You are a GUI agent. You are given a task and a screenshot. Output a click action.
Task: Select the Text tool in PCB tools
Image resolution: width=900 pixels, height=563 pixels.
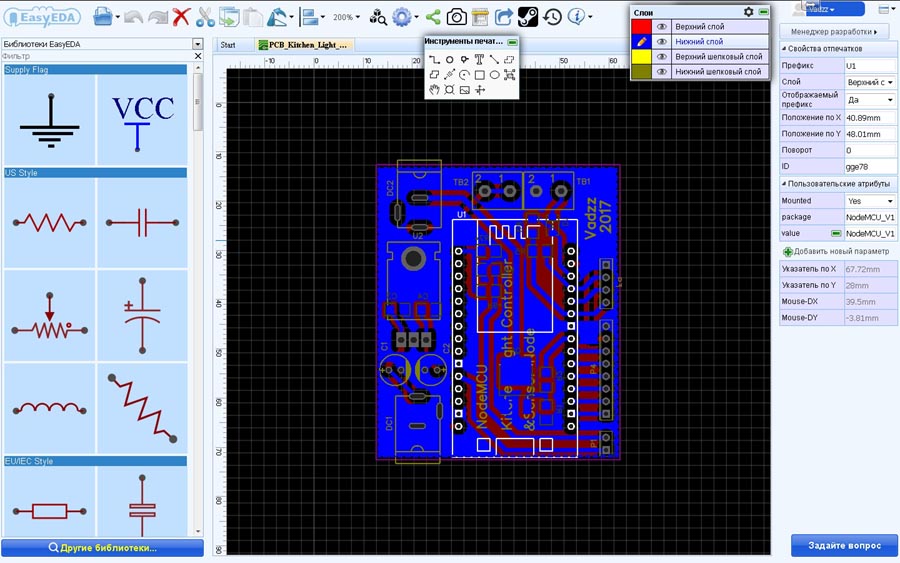(x=479, y=59)
